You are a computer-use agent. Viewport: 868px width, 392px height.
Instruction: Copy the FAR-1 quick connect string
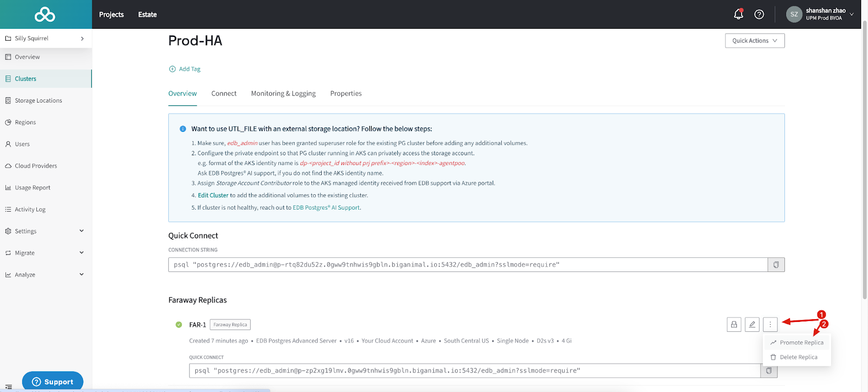click(769, 371)
